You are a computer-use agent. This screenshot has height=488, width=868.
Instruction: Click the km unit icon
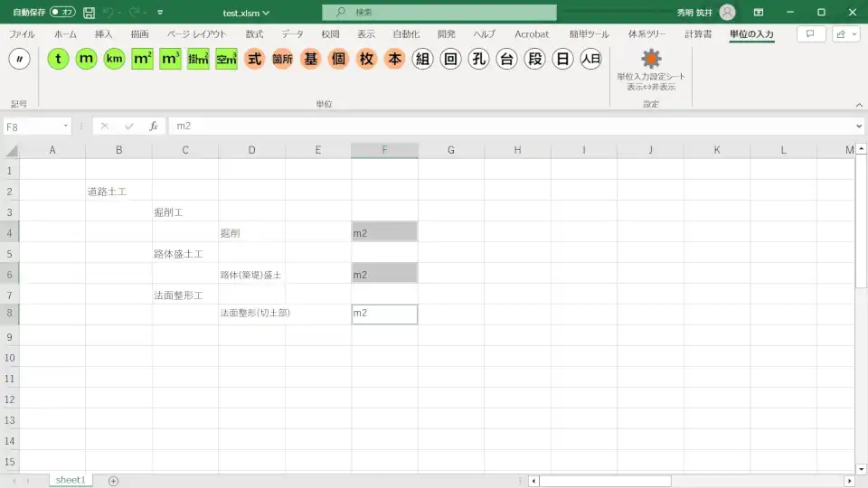114,59
